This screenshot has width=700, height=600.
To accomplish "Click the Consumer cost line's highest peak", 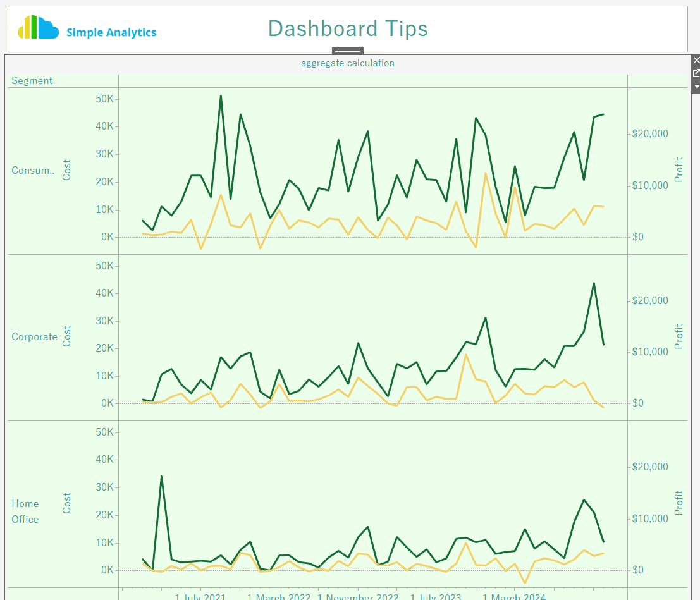I will coord(221,96).
